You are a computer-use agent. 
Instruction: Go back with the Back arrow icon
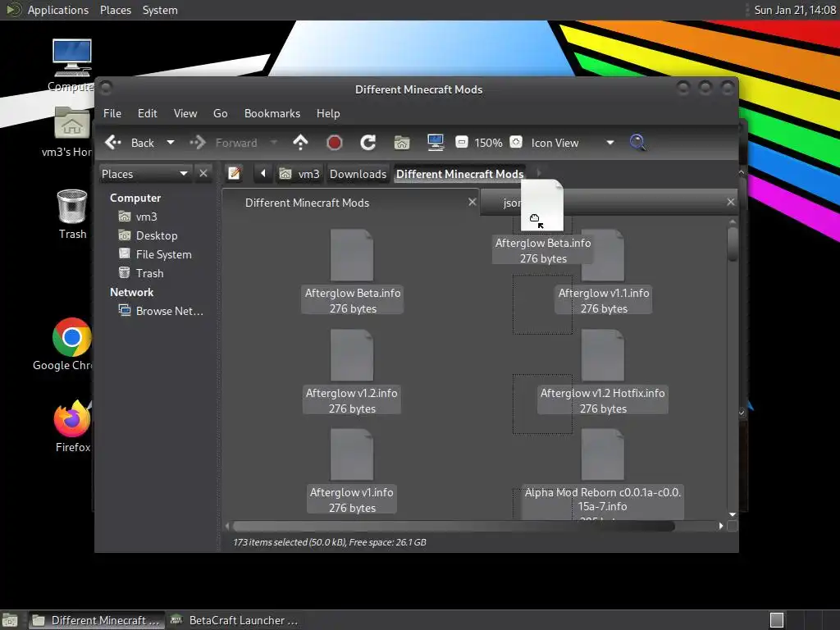[x=113, y=143]
